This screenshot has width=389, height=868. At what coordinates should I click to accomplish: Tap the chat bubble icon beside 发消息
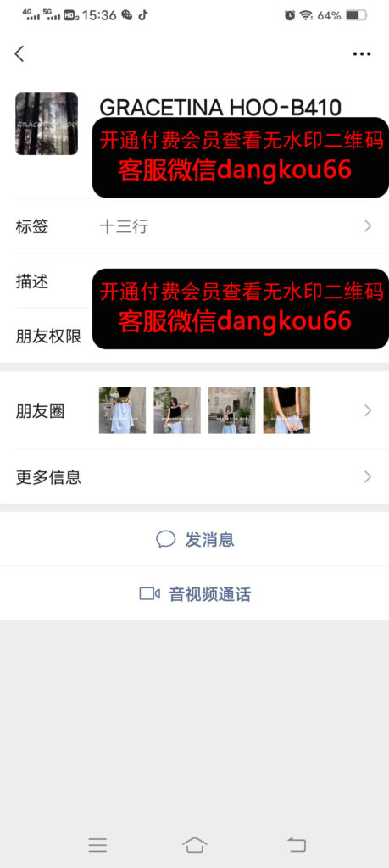pos(165,539)
